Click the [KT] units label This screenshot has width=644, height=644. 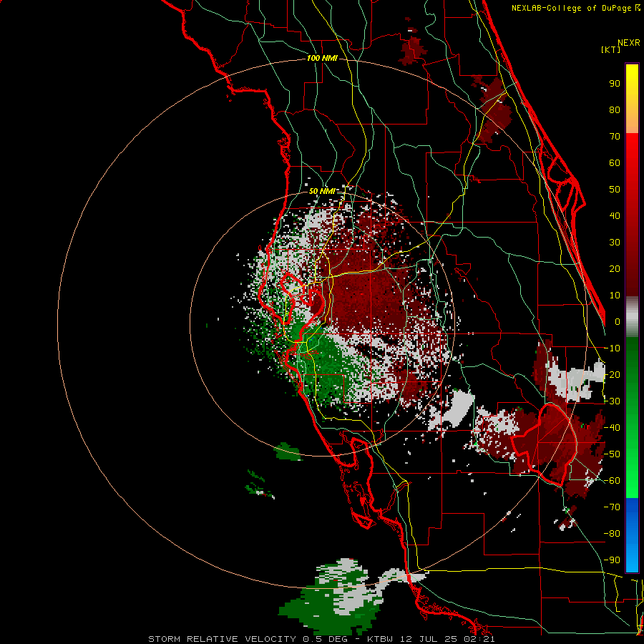coord(611,49)
